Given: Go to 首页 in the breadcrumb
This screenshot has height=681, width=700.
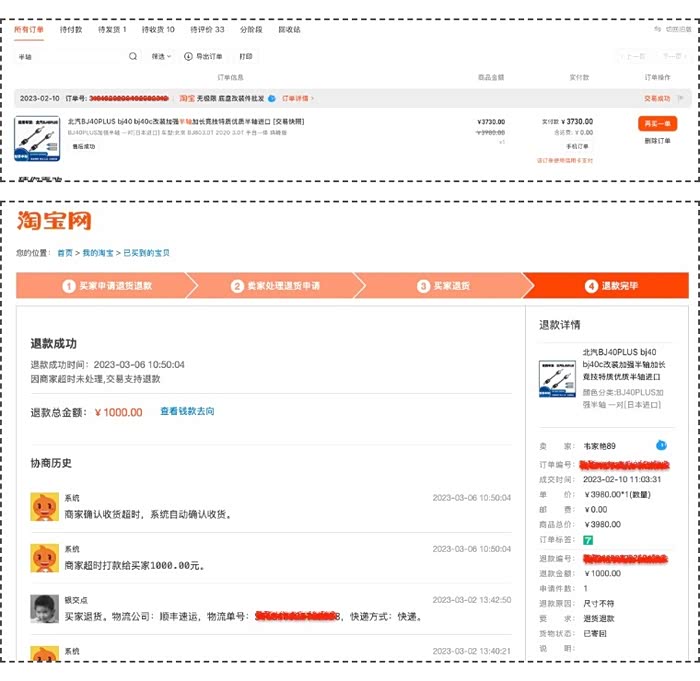Looking at the screenshot, I should click(x=65, y=253).
